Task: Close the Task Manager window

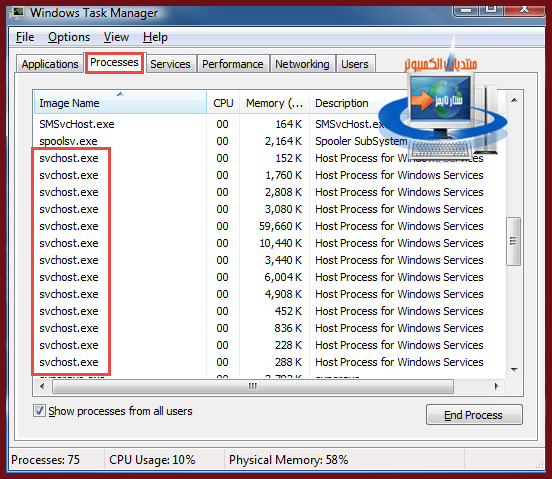Action: pos(525,10)
